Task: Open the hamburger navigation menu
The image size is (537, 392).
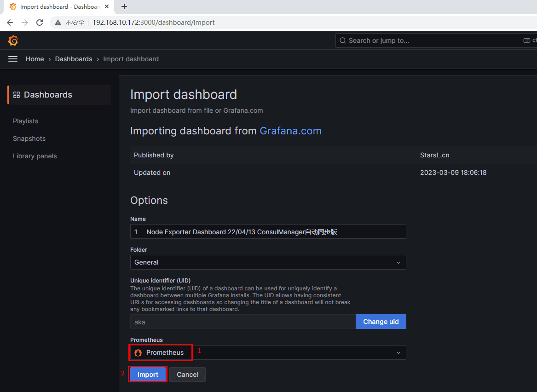Action: 13,59
